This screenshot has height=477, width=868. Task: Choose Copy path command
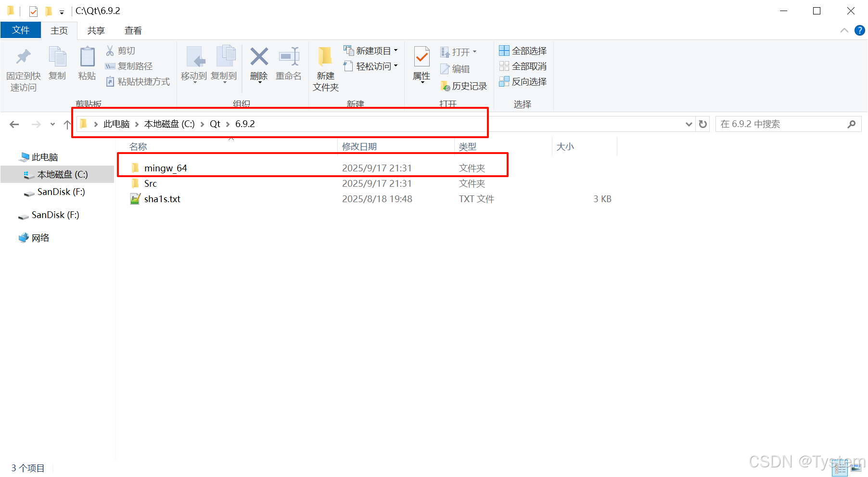click(129, 66)
